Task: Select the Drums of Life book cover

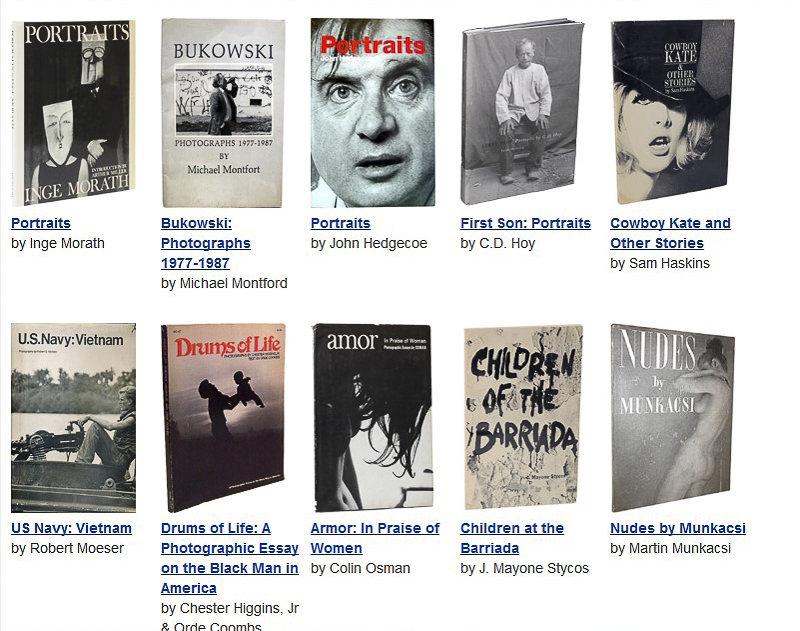Action: 223,418
